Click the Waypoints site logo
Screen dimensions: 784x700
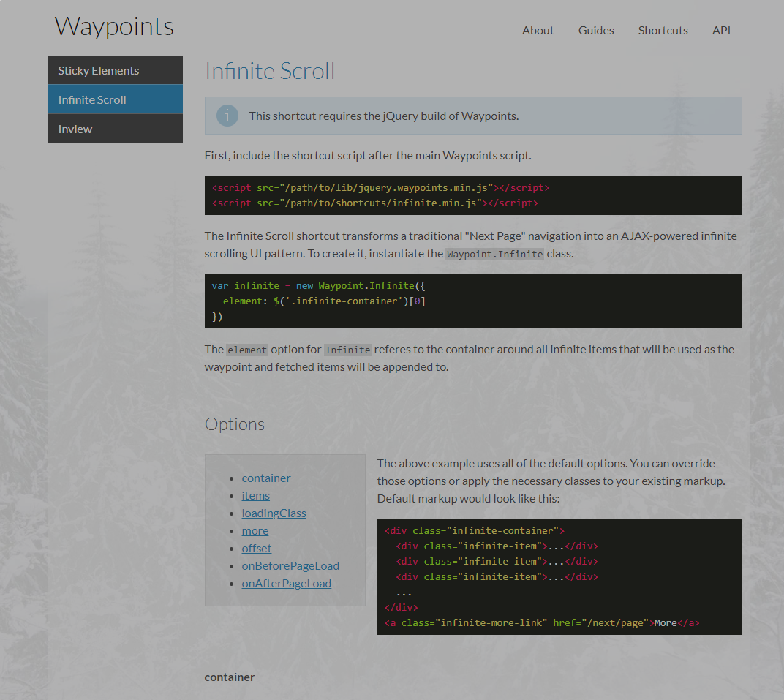114,26
